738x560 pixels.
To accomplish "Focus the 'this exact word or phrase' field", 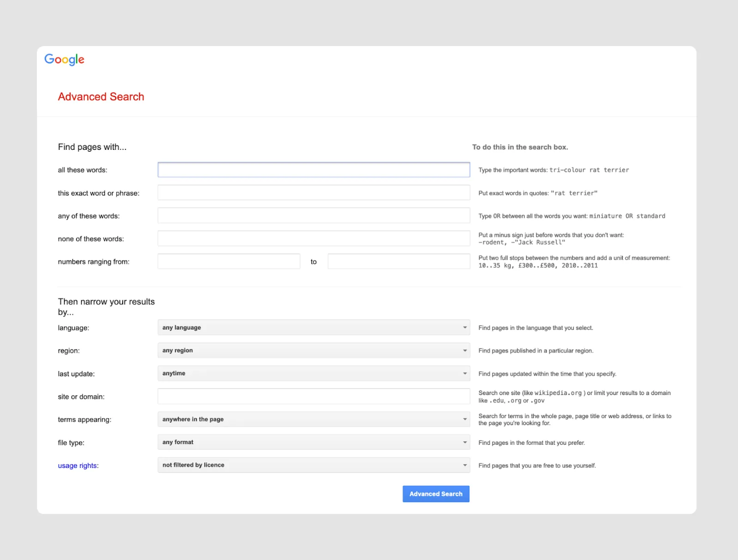I will (x=314, y=193).
